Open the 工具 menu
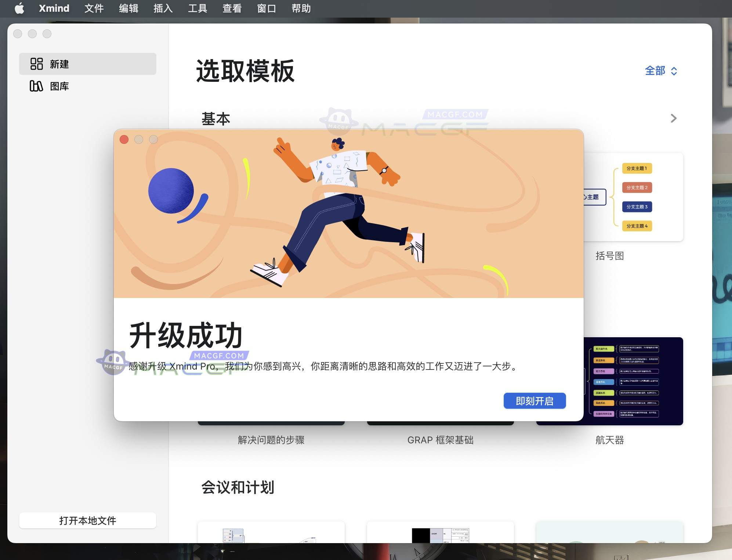This screenshot has width=732, height=560. point(198,8)
